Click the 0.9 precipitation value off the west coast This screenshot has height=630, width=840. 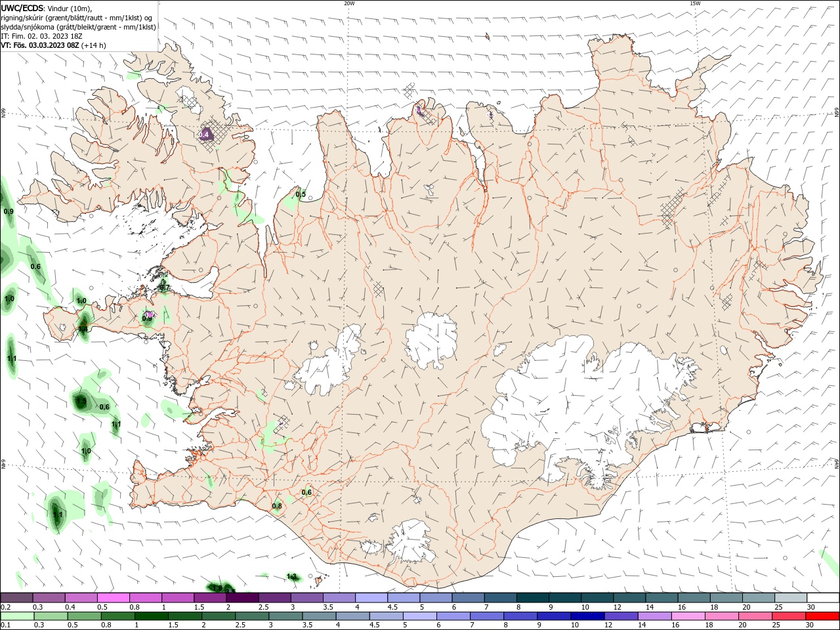(9, 211)
